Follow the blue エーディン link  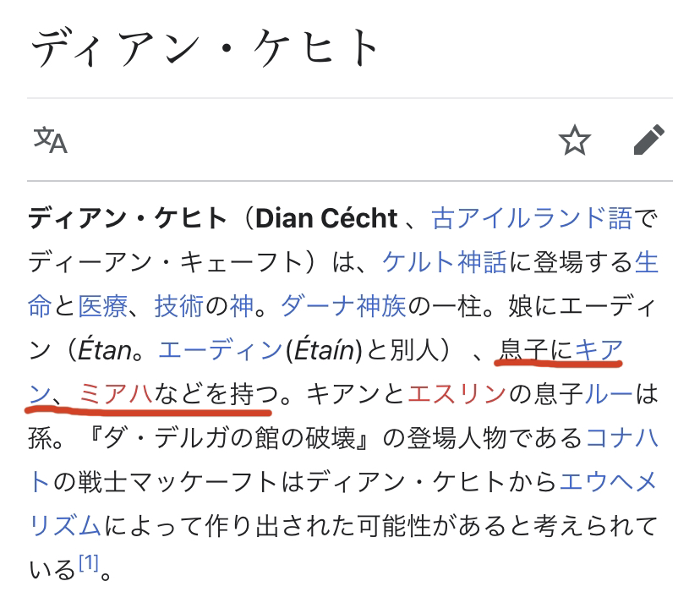click(x=220, y=350)
